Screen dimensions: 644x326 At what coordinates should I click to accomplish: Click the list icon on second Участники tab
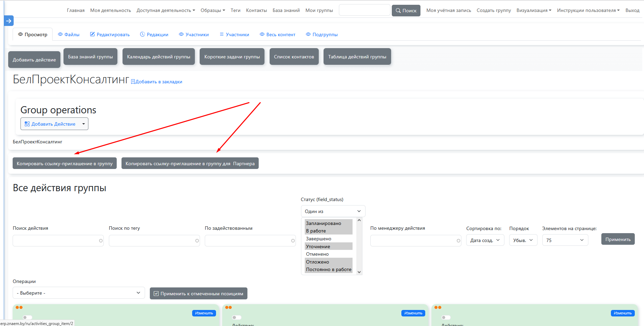pos(221,34)
